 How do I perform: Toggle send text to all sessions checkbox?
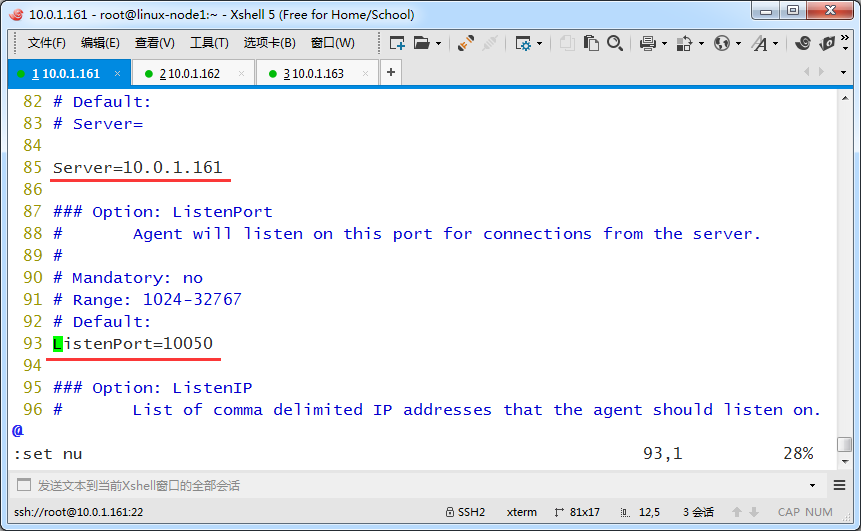[x=24, y=485]
